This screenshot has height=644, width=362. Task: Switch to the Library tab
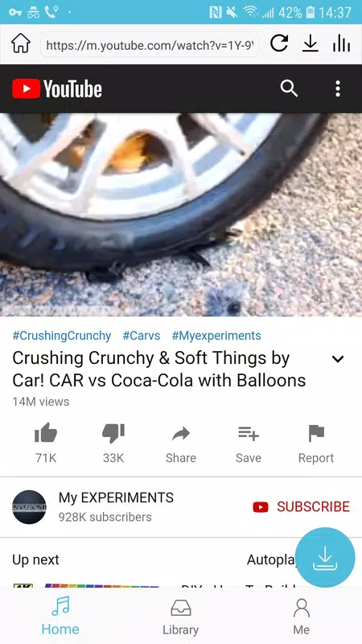coord(180,617)
